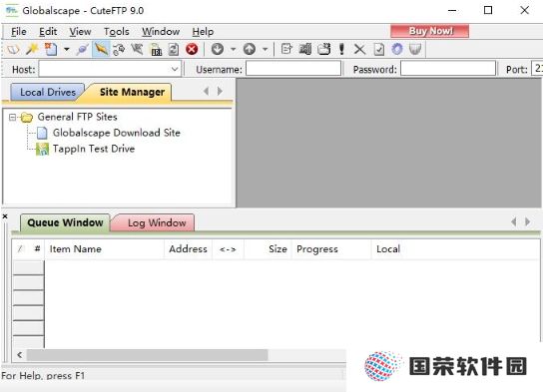The height and width of the screenshot is (392, 546).
Task: Click the Reconnect toolbar icon
Action: pyautogui.click(x=119, y=49)
